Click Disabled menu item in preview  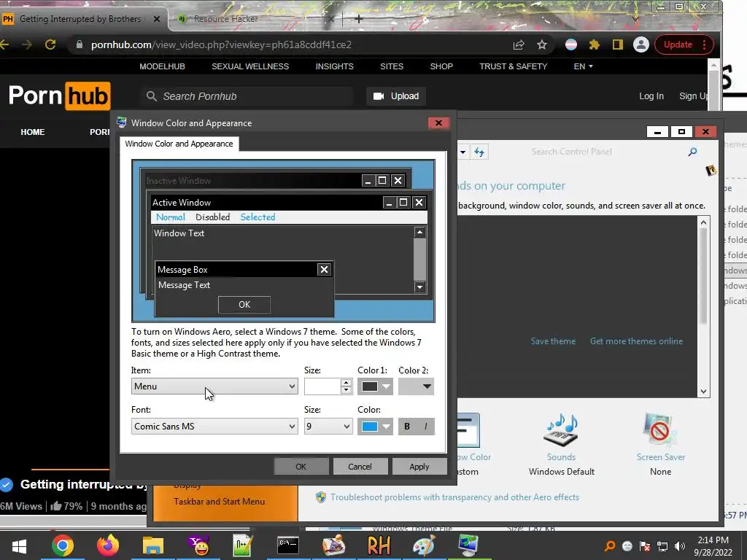coord(212,217)
